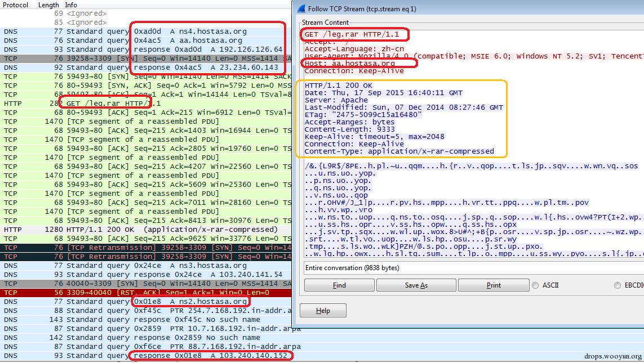
Task: Click the Print button
Action: click(494, 285)
